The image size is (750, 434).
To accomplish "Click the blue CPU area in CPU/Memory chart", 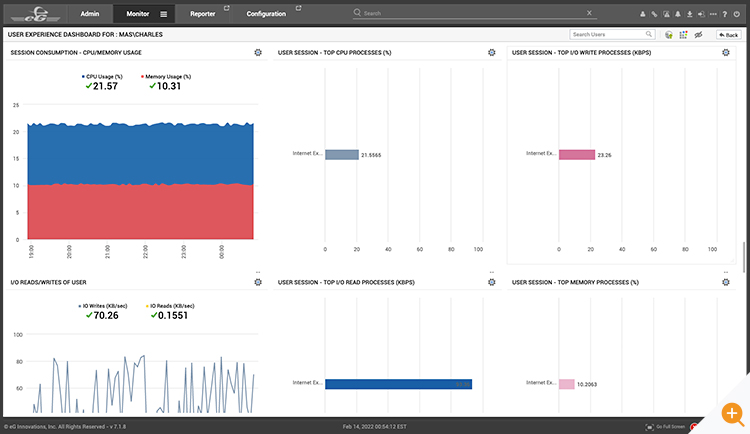I will [x=140, y=154].
